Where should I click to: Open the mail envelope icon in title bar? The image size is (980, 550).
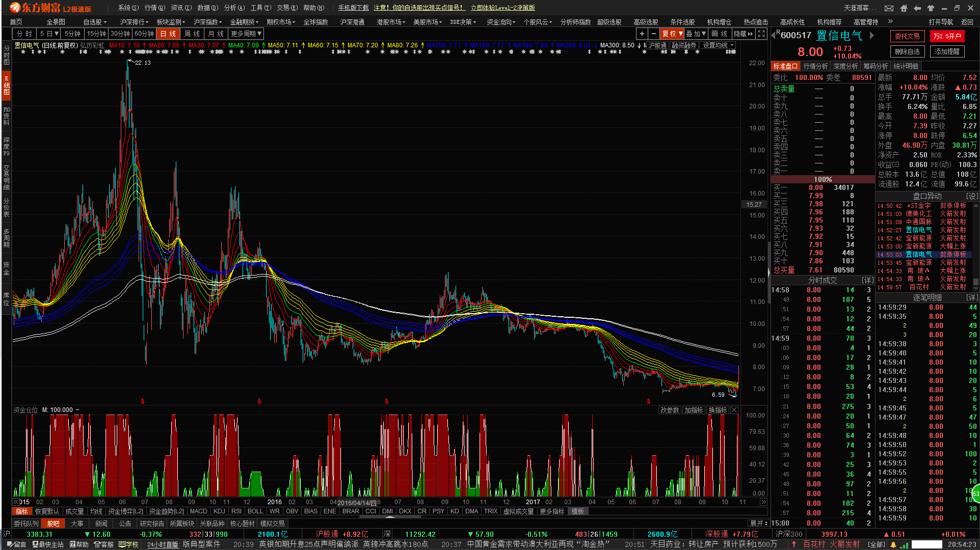[889, 8]
